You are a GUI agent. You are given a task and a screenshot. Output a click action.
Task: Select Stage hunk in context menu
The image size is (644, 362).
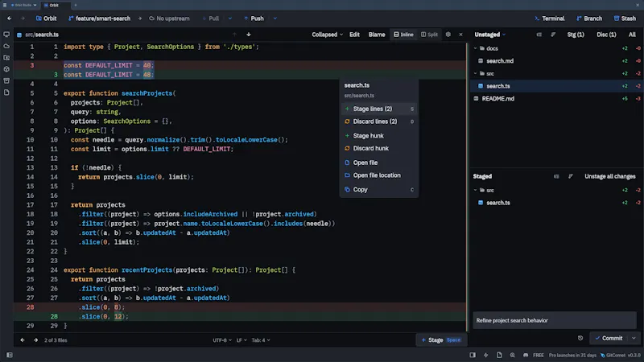378,136
